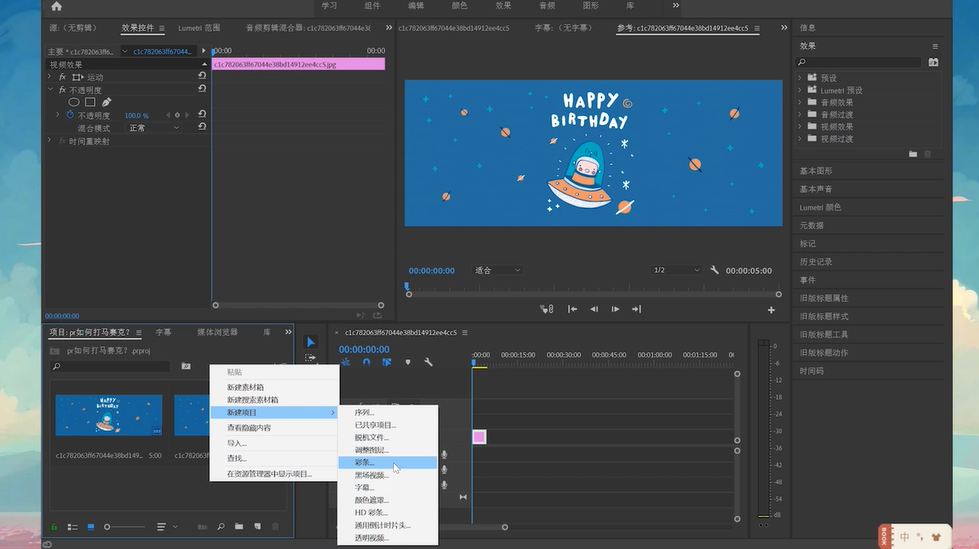
Task: Click the Find magnifier in project panel footer
Action: (221, 527)
